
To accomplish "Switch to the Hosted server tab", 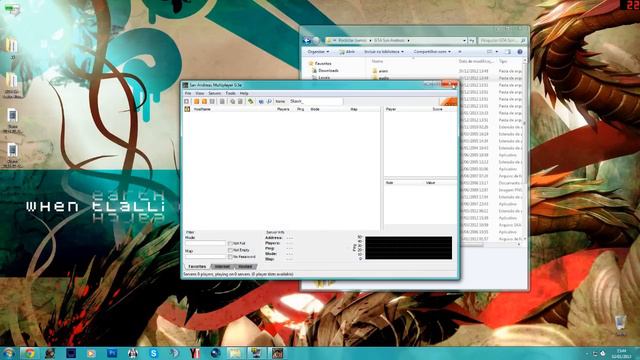I will [x=245, y=267].
